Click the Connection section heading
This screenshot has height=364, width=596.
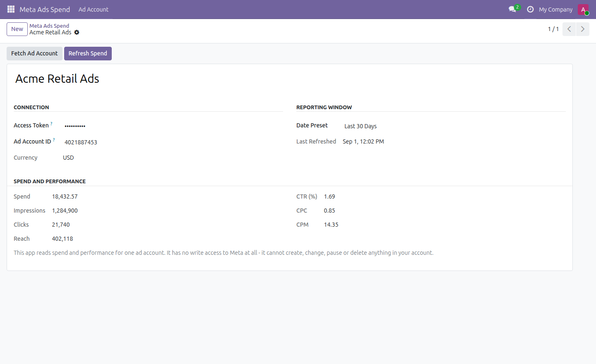click(x=31, y=107)
